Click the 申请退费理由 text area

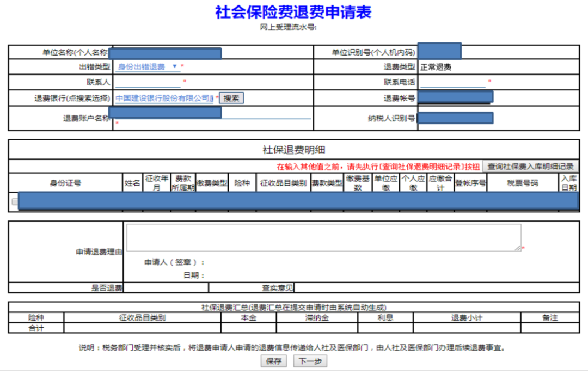pos(323,237)
